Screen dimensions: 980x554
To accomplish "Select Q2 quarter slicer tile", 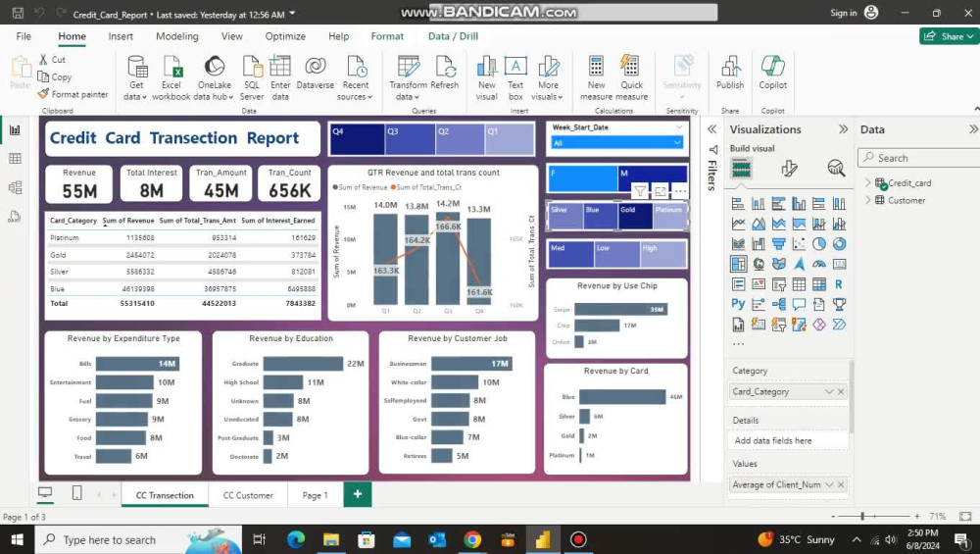I will pyautogui.click(x=460, y=139).
